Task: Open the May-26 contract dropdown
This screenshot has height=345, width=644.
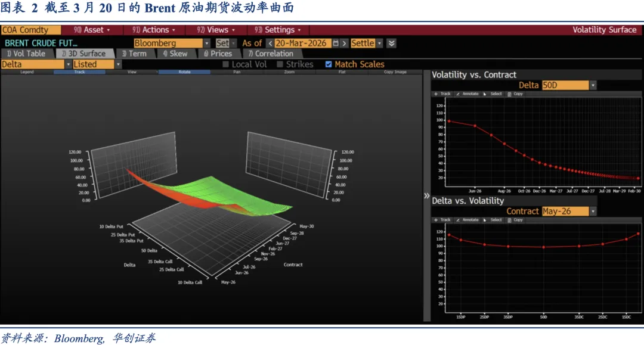Action: pyautogui.click(x=593, y=212)
